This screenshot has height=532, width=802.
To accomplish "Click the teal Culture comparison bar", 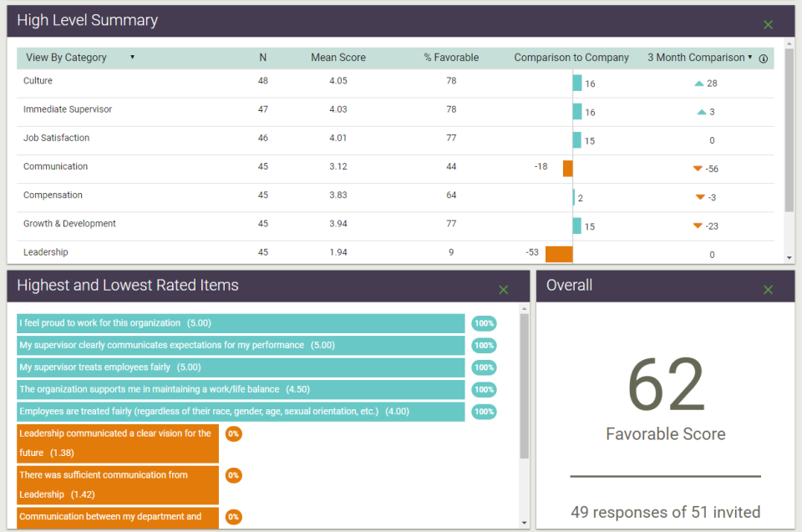I will 577,84.
